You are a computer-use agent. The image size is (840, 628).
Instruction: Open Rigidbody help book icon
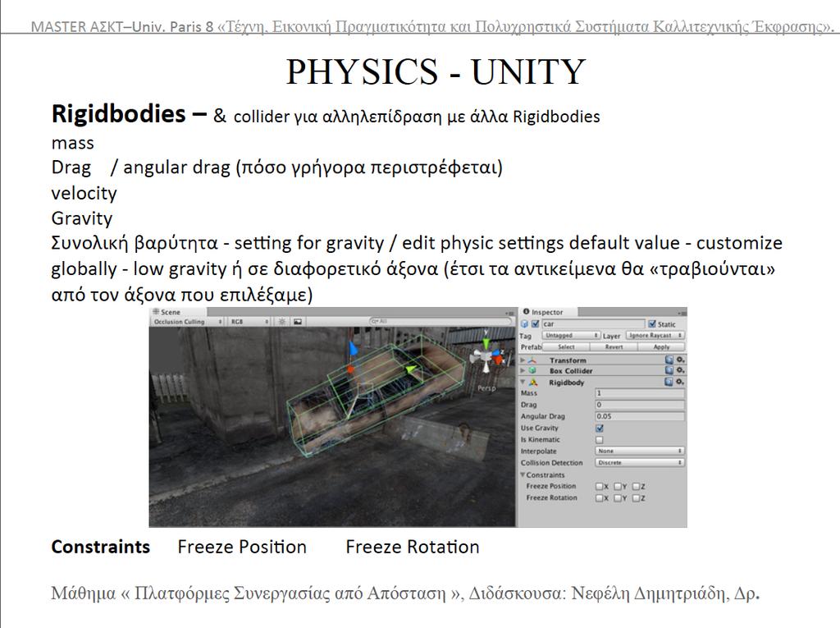pyautogui.click(x=669, y=382)
